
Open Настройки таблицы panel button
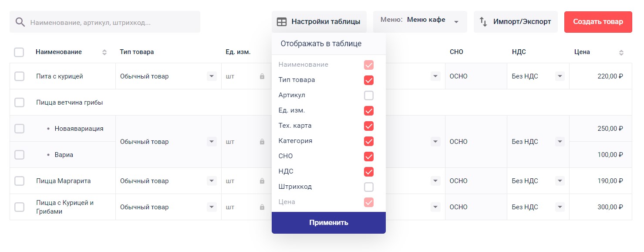319,22
